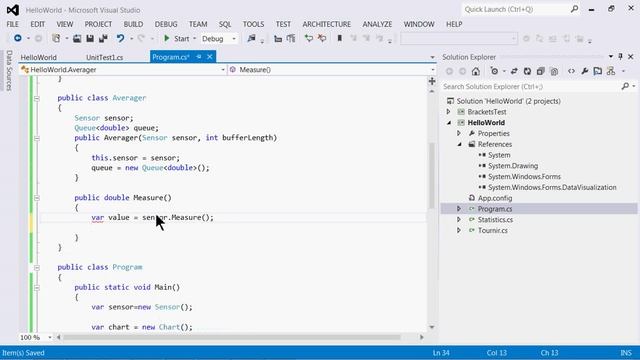
Task: Open the Data Sources side tab
Action: pyautogui.click(x=9, y=70)
